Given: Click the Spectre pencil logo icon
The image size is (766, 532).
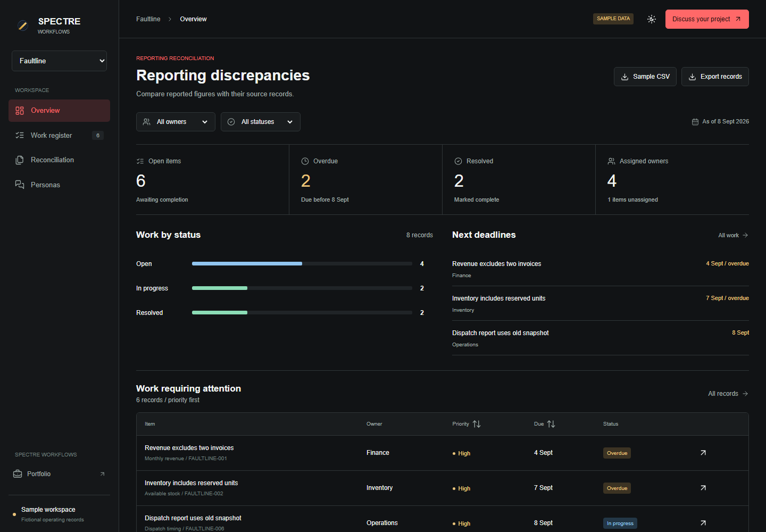Looking at the screenshot, I should [x=22, y=25].
